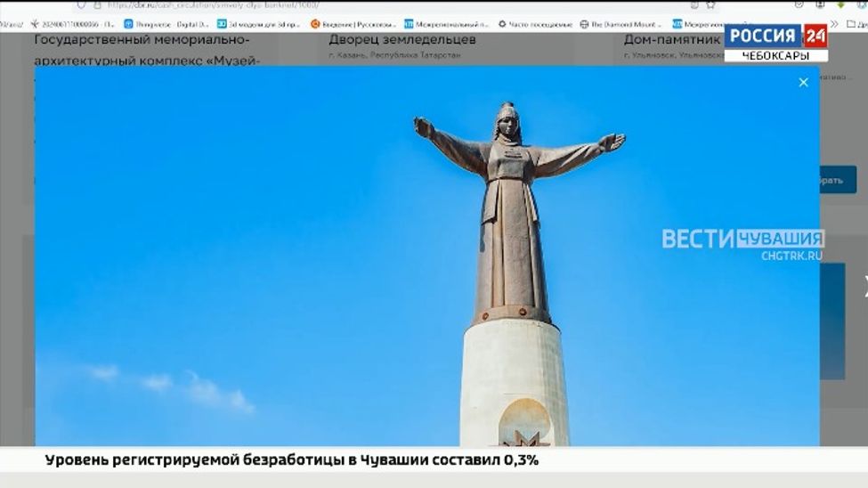Open reader view icon in address bar
The image size is (868, 488).
pos(694,5)
